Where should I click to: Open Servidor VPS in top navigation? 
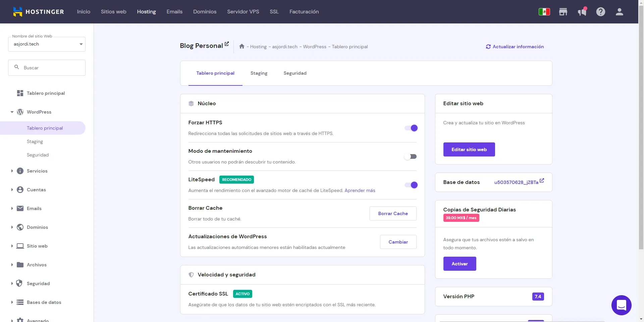(x=243, y=12)
